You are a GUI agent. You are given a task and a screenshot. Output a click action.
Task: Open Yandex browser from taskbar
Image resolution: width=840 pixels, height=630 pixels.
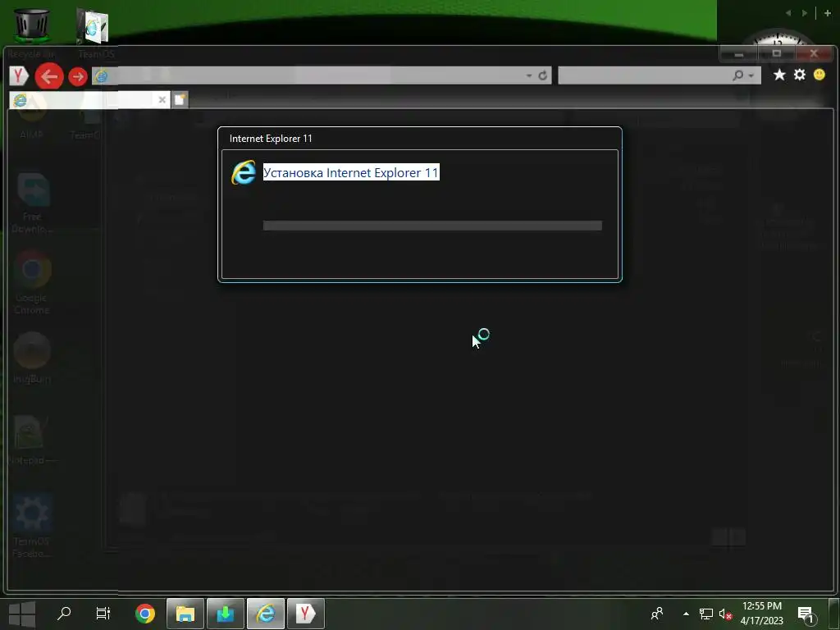[306, 614]
